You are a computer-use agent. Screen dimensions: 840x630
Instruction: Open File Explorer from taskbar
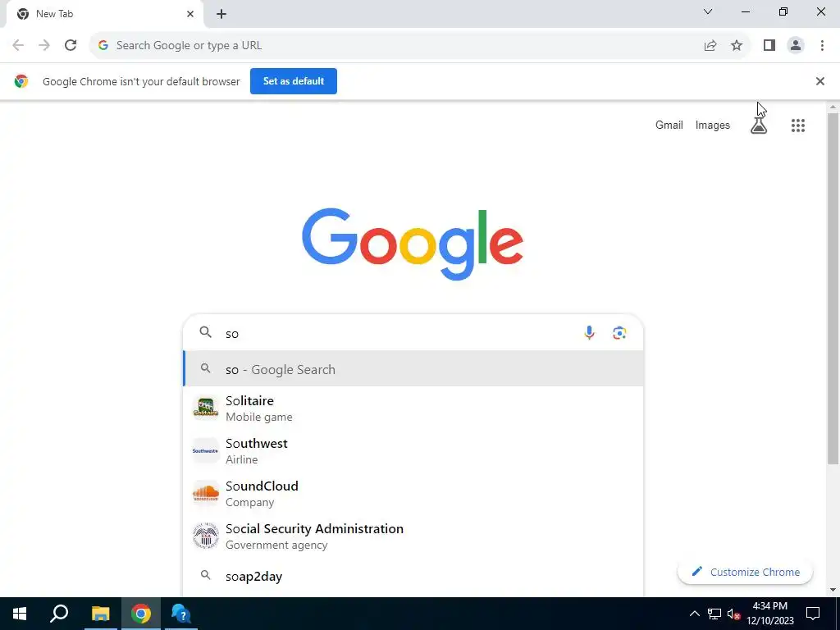click(x=100, y=614)
